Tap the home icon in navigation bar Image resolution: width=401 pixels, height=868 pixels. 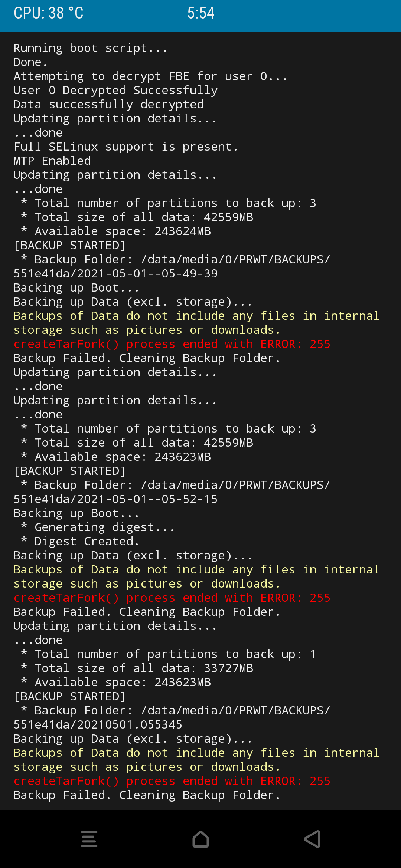[200, 839]
